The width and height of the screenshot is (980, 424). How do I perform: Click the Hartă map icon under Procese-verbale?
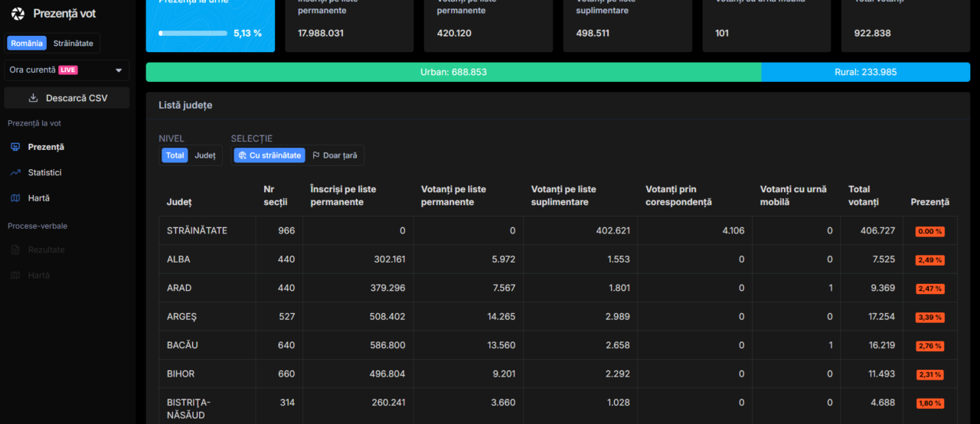click(15, 276)
